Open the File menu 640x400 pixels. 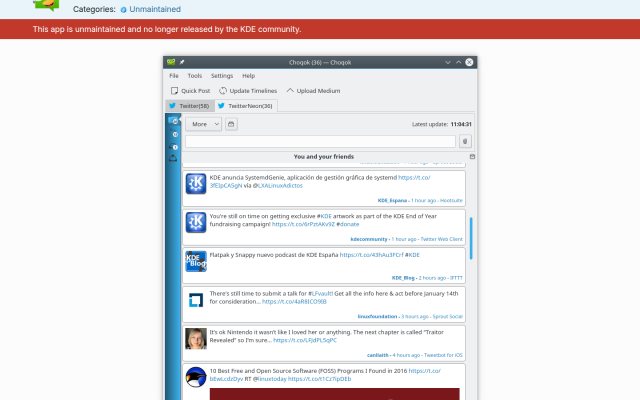click(174, 76)
